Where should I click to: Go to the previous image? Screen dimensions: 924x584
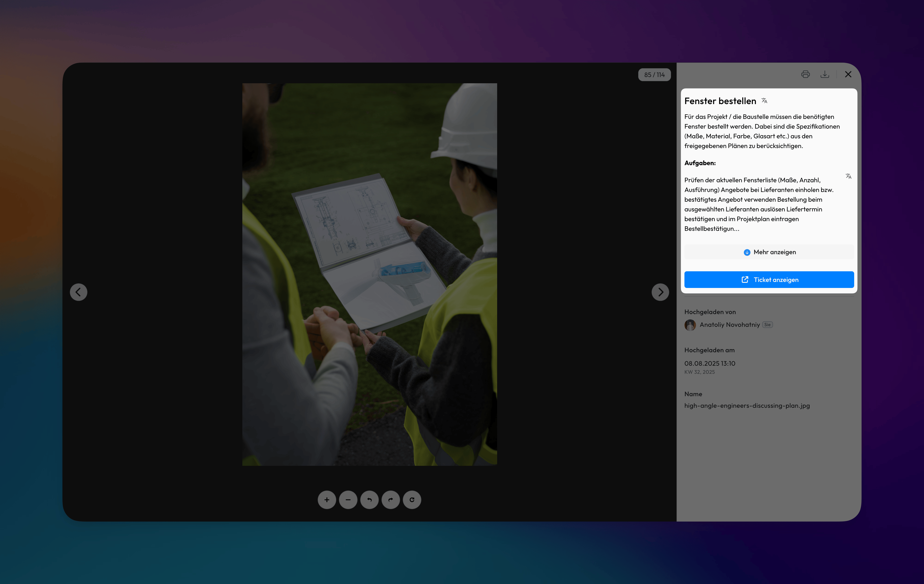point(78,292)
